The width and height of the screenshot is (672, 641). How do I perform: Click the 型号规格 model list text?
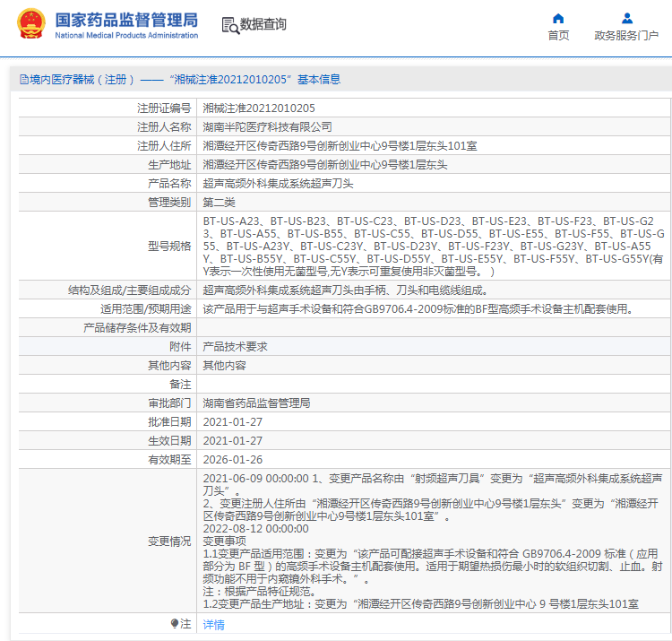(433, 247)
